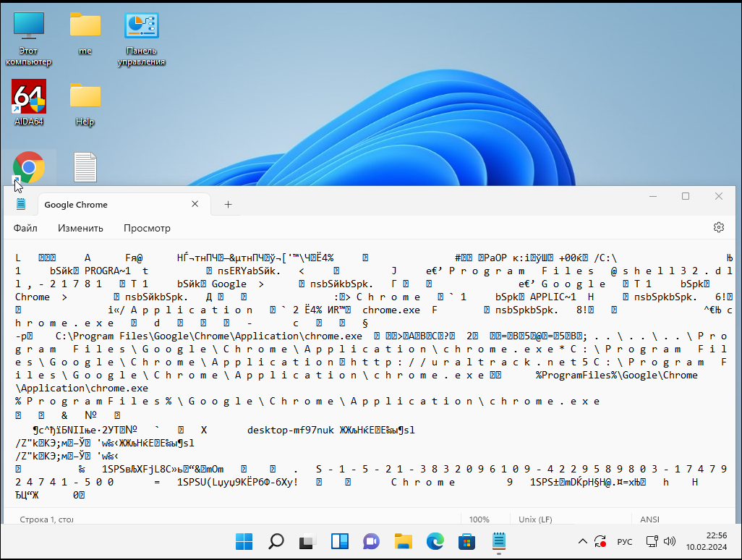Click 'C:\Program Files\Google\Chrome\Application\chrome.exe' text
742x560 pixels.
[x=209, y=336]
